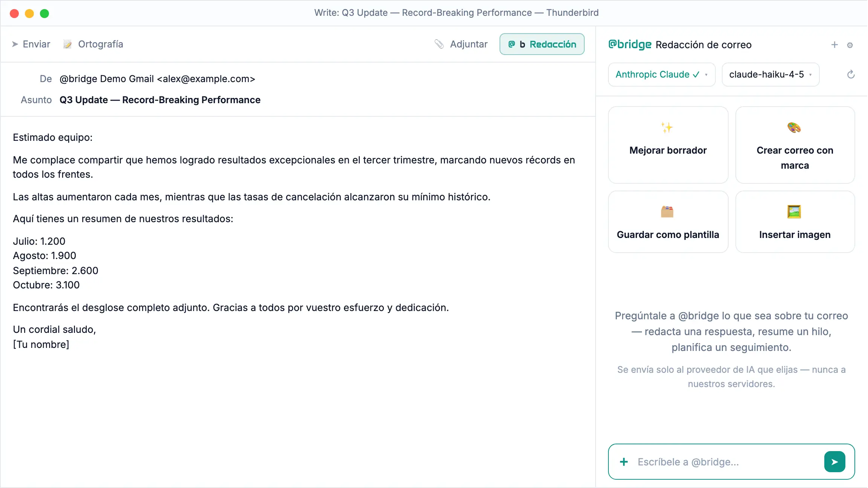Click the line 'Estimado equipo:'
Screen dimensions: 868x488
(53, 137)
